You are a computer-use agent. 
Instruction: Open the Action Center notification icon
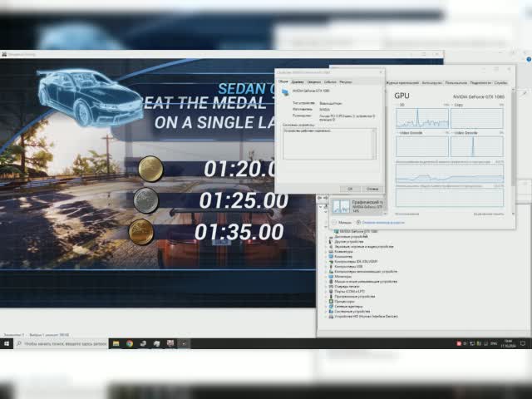tap(523, 343)
